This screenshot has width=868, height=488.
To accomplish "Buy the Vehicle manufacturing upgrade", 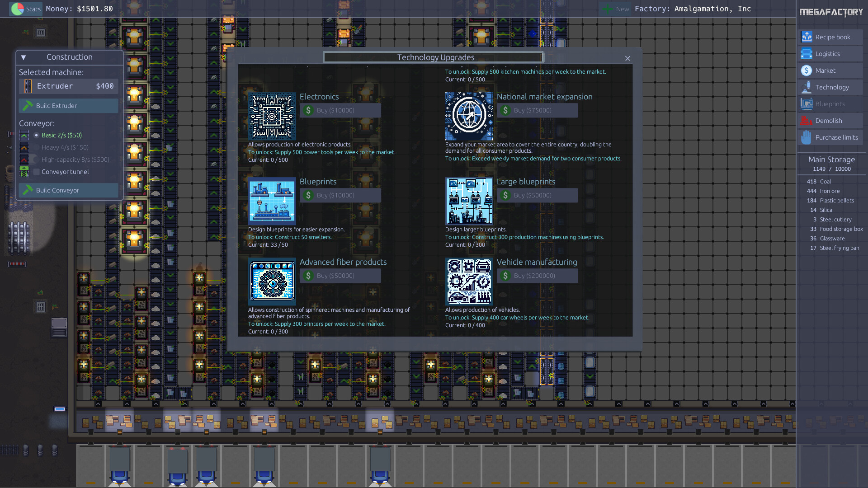I will point(537,276).
